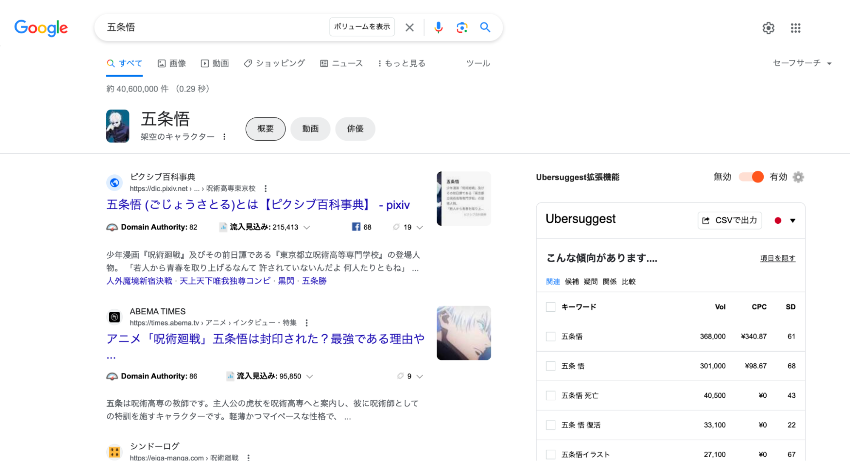
Task: Clear the search box with X icon
Action: pyautogui.click(x=410, y=27)
